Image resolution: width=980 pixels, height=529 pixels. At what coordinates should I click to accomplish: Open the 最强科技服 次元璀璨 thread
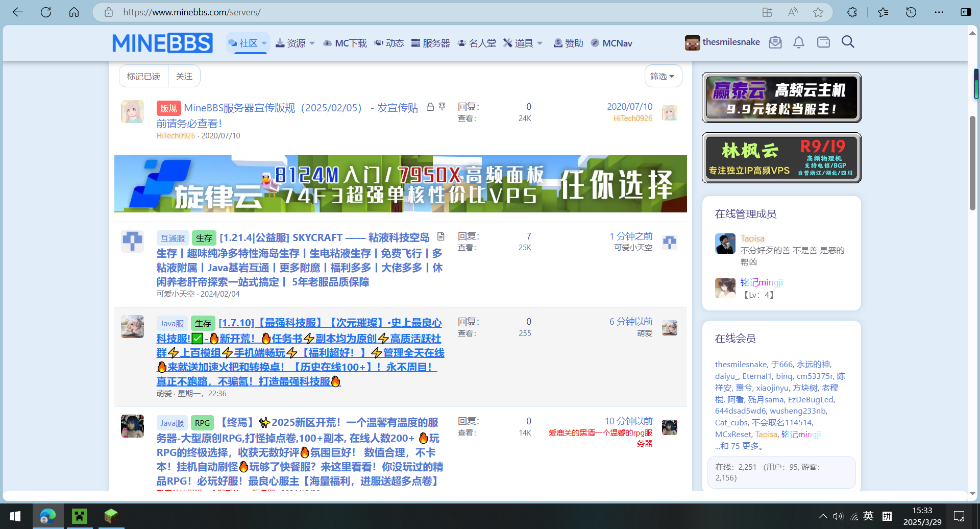pos(300,352)
